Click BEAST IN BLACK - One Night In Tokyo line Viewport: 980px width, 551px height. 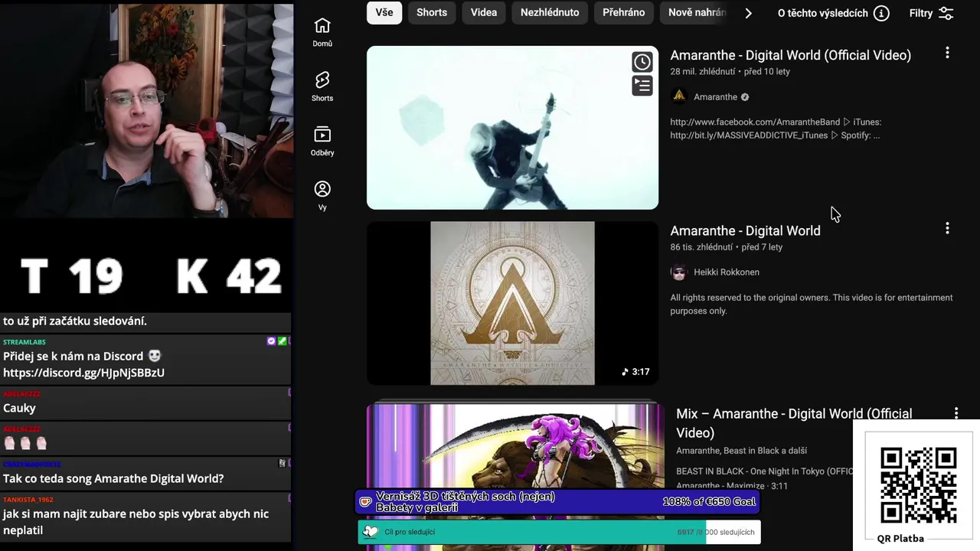tap(764, 471)
